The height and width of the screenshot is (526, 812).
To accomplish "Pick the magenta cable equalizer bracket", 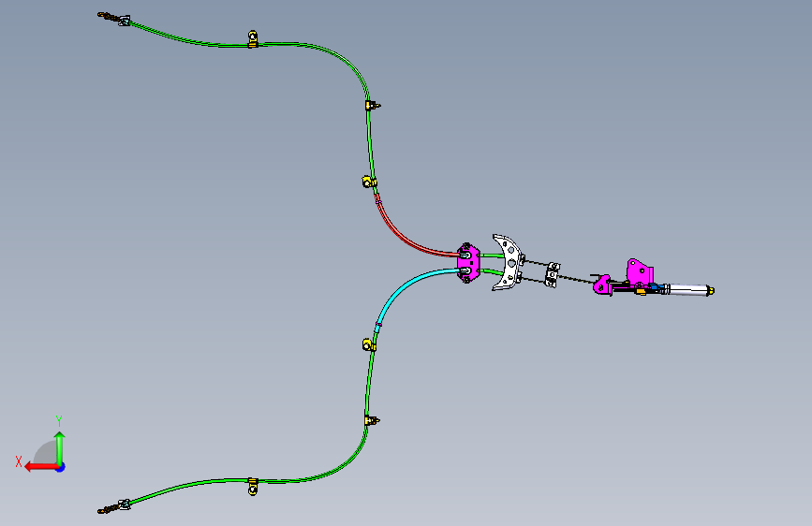I will tap(468, 262).
